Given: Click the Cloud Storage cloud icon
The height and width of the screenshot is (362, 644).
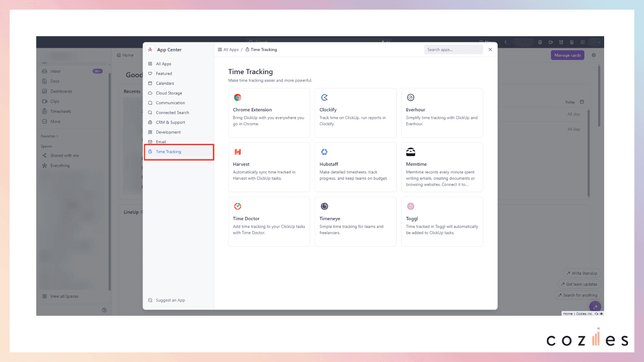Looking at the screenshot, I should (x=150, y=93).
